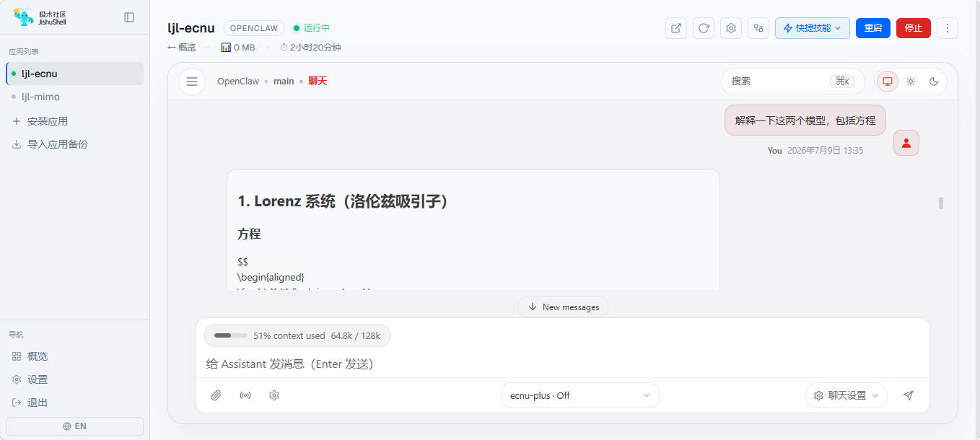Open composer settings gear icon
Screen dimensions: 980x440
274,395
